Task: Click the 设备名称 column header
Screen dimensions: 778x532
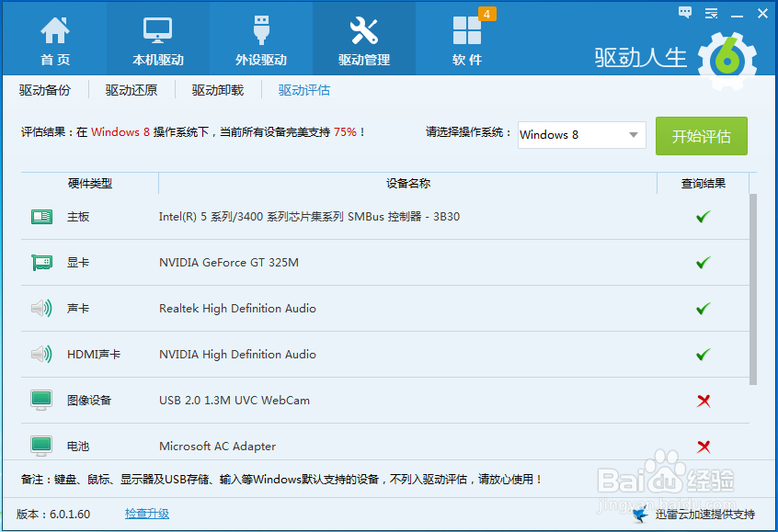Action: [x=408, y=184]
